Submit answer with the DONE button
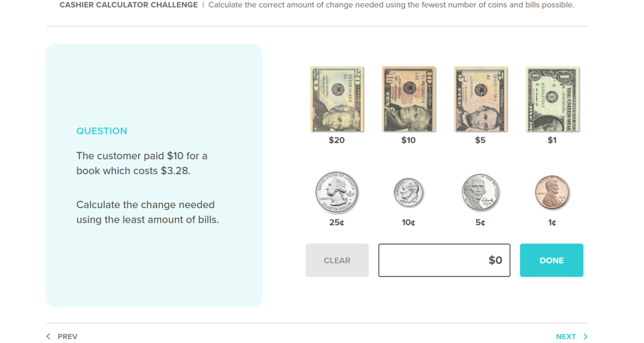Viewport: 644px width, 343px height. point(551,260)
